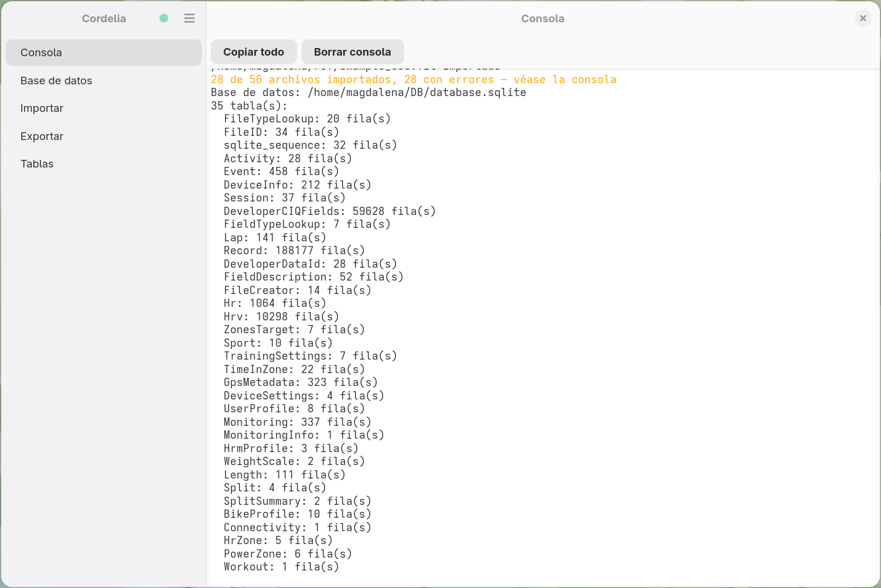Select the sqlite_sequence: 32 fila(s) line
The height and width of the screenshot is (588, 881).
310,145
